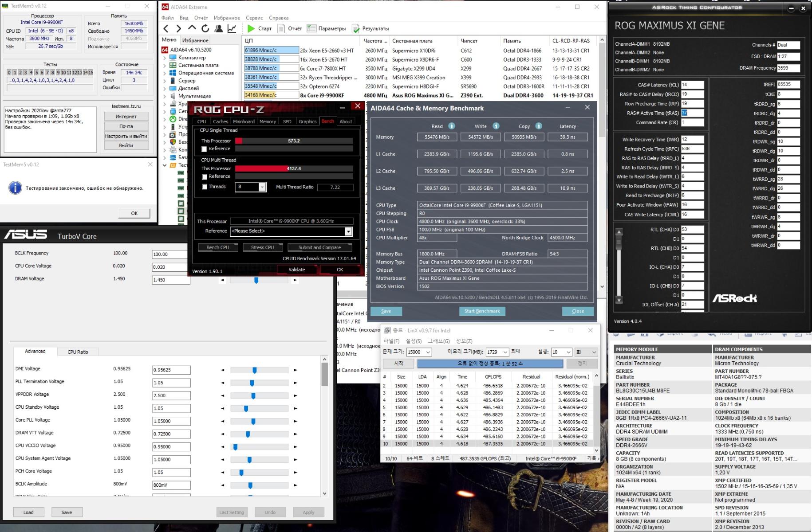Click the AIDA64 back navigation arrow

(x=166, y=29)
